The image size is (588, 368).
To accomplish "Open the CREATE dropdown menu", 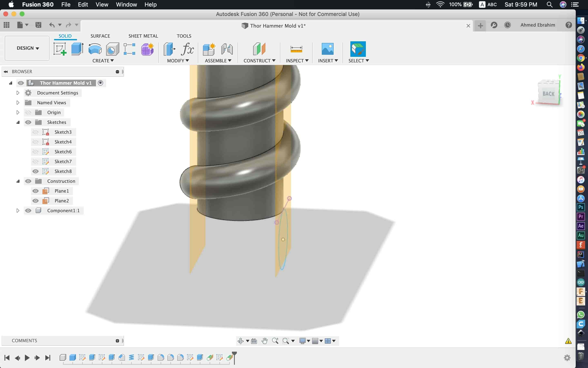I will pyautogui.click(x=103, y=61).
